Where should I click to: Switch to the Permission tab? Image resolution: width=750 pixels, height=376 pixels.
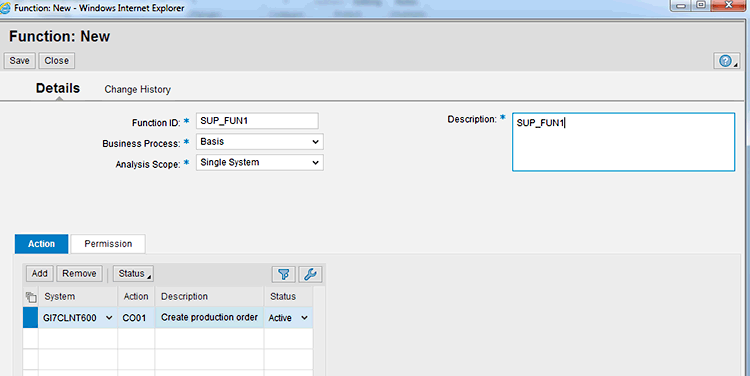pyautogui.click(x=108, y=244)
